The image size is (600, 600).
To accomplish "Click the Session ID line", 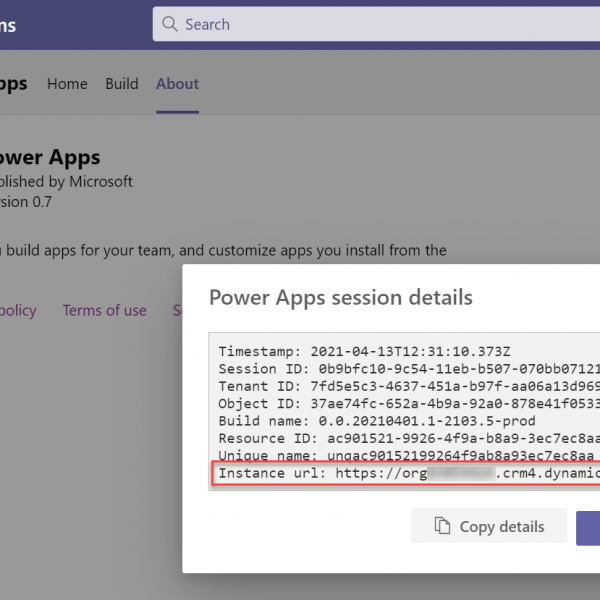I will 409,369.
